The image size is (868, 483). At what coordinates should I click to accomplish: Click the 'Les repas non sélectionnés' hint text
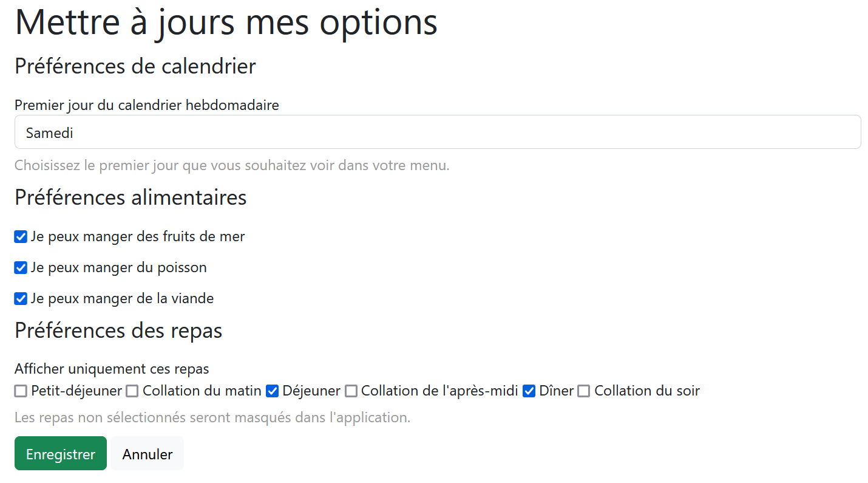(x=212, y=418)
